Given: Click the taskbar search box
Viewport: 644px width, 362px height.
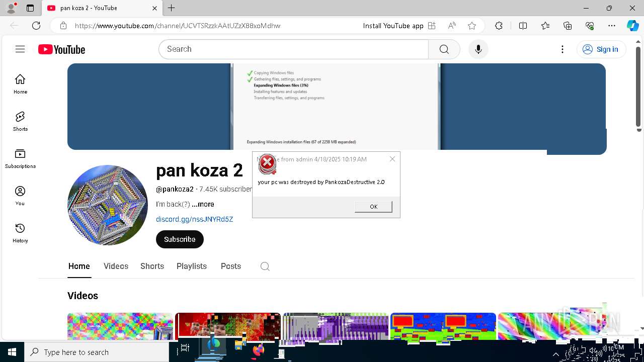Looking at the screenshot, I should click(97, 352).
